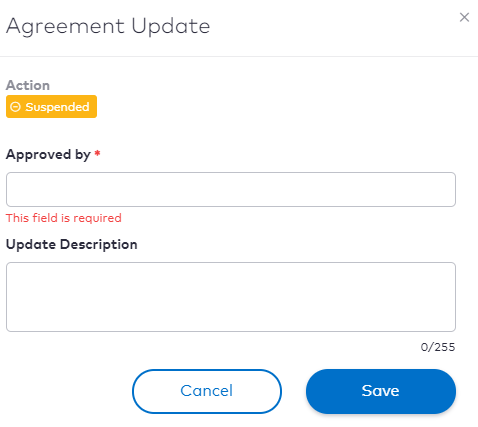Click the red required asterisk
Screen dimensions: 478x427
click(x=97, y=153)
